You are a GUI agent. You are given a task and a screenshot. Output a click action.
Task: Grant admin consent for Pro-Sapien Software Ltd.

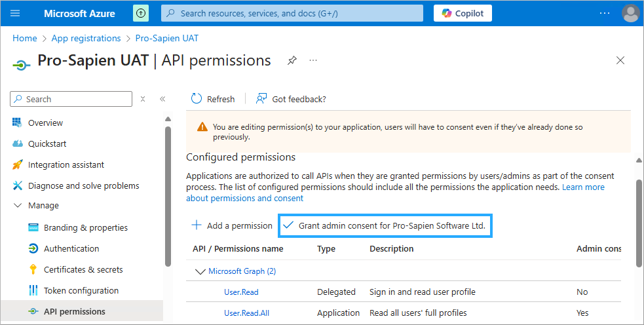click(x=385, y=225)
